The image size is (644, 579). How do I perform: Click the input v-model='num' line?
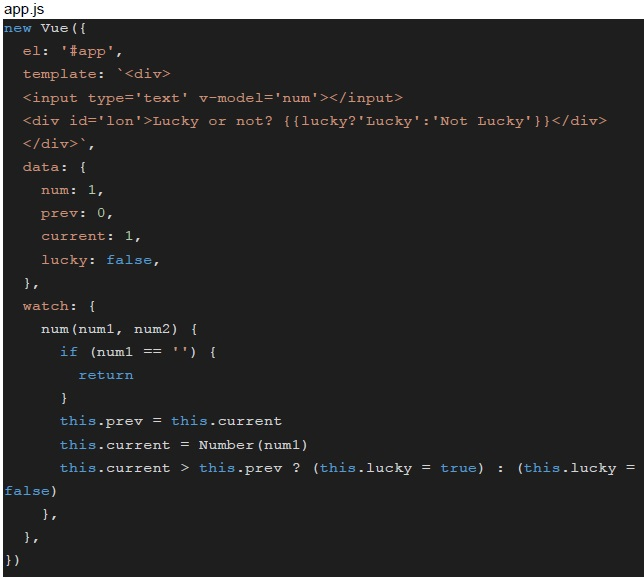click(x=213, y=98)
